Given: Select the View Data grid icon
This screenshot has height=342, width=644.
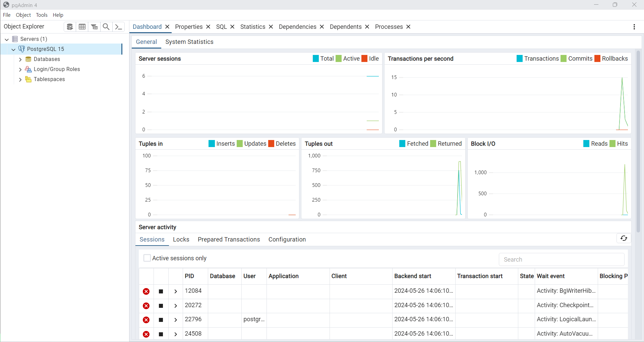Looking at the screenshot, I should [x=82, y=26].
